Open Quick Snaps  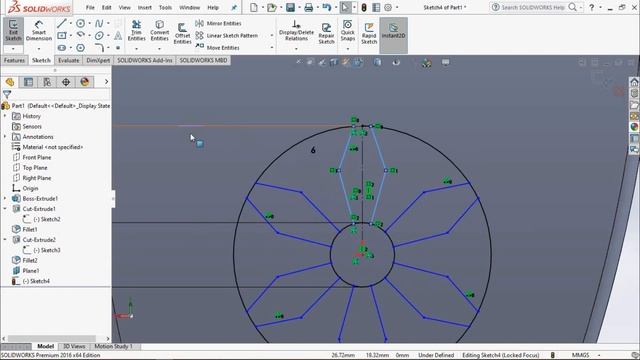click(347, 31)
